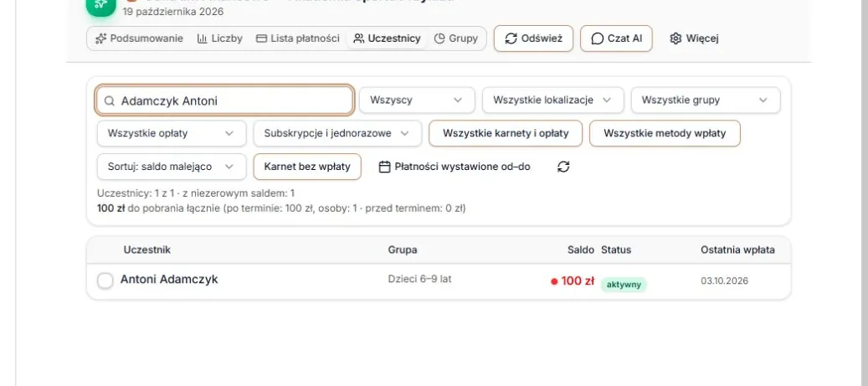Open the Więcej settings menu
The image size is (868, 386).
[x=694, y=39]
